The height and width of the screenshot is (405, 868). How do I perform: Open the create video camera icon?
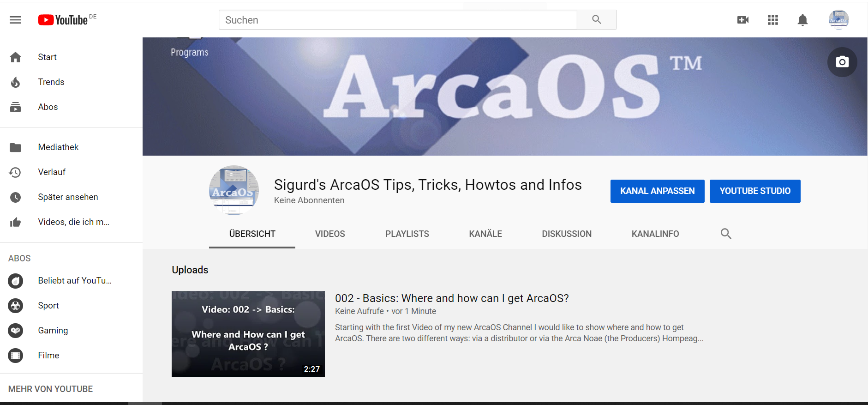(743, 20)
